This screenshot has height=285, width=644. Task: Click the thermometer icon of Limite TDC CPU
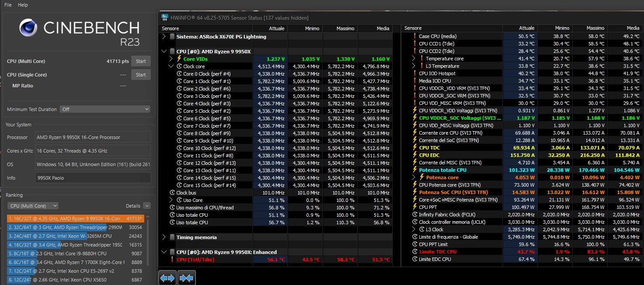tap(415, 252)
